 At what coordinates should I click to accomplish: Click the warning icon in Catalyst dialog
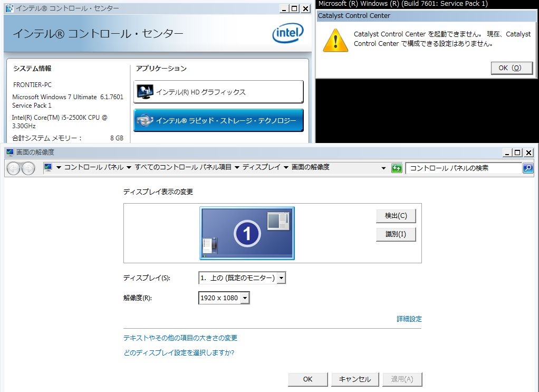coord(335,41)
